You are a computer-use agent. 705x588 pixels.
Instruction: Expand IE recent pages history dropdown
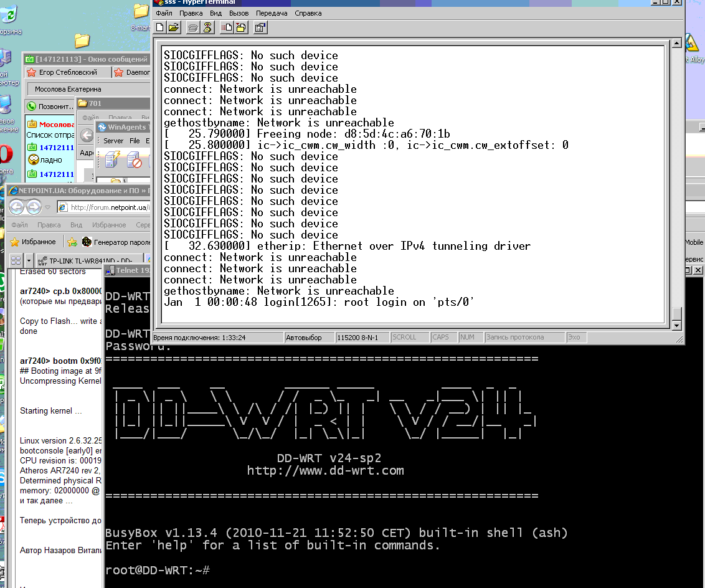click(47, 207)
